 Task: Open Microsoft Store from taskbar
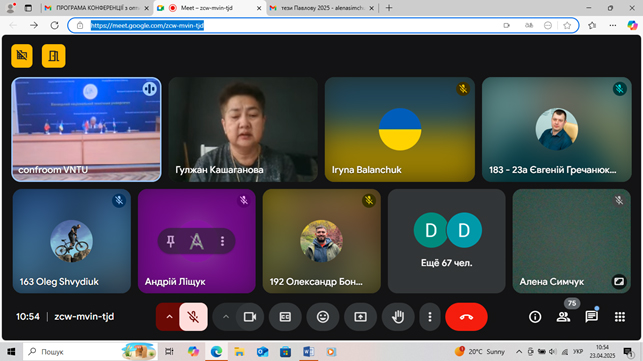point(285,352)
